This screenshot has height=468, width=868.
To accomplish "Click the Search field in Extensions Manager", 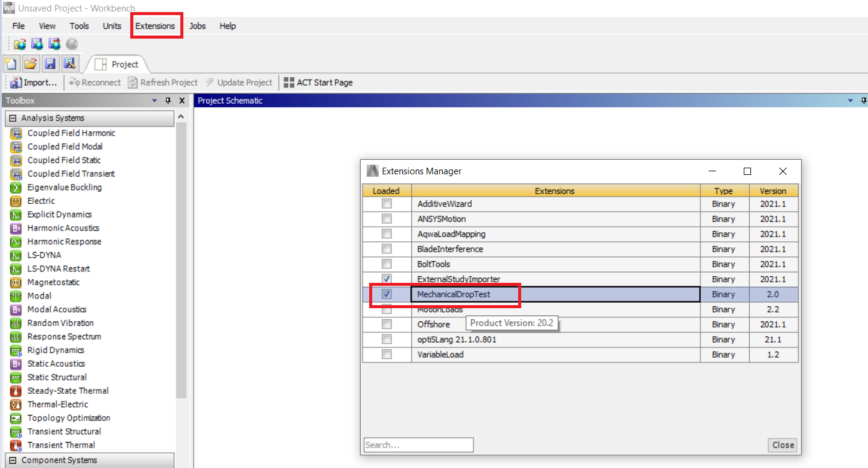I will coord(419,445).
